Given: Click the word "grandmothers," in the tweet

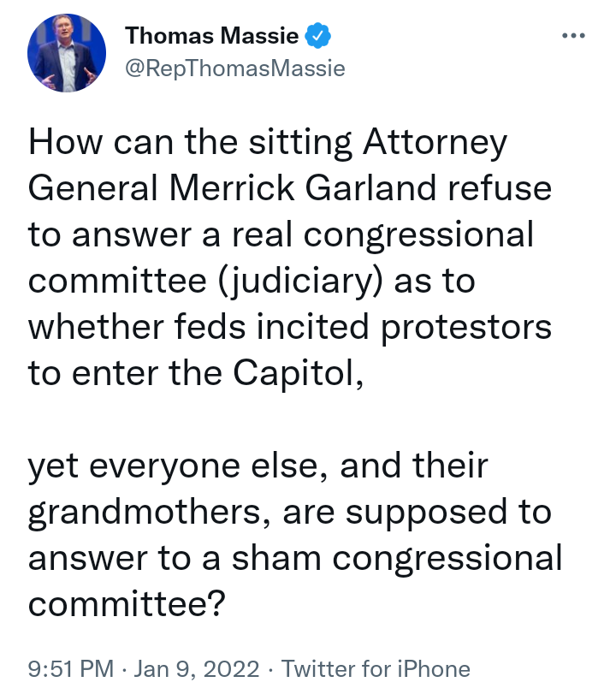Looking at the screenshot, I should pos(150,513).
